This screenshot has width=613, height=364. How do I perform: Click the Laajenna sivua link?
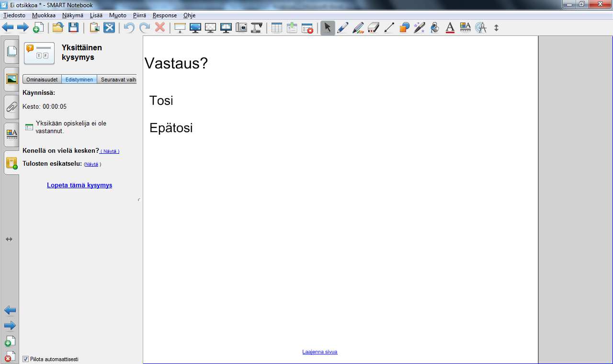[320, 352]
